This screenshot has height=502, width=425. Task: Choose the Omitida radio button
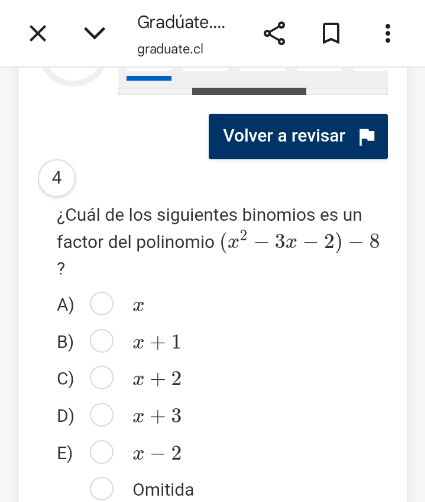click(101, 489)
